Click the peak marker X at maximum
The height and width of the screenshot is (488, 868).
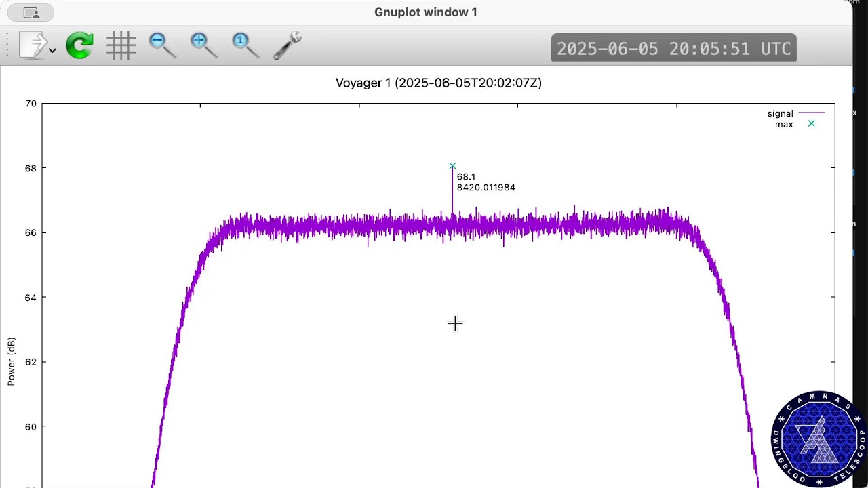click(x=452, y=166)
